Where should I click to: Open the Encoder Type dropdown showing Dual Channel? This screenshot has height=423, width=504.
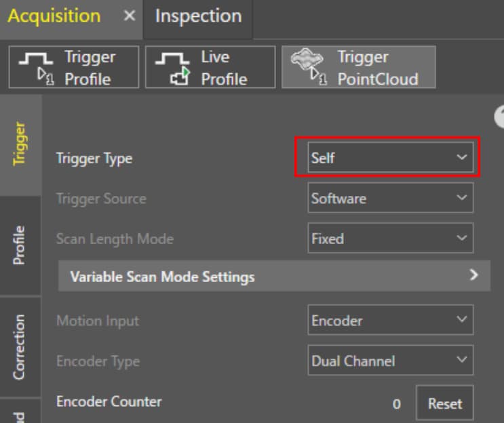click(x=390, y=361)
